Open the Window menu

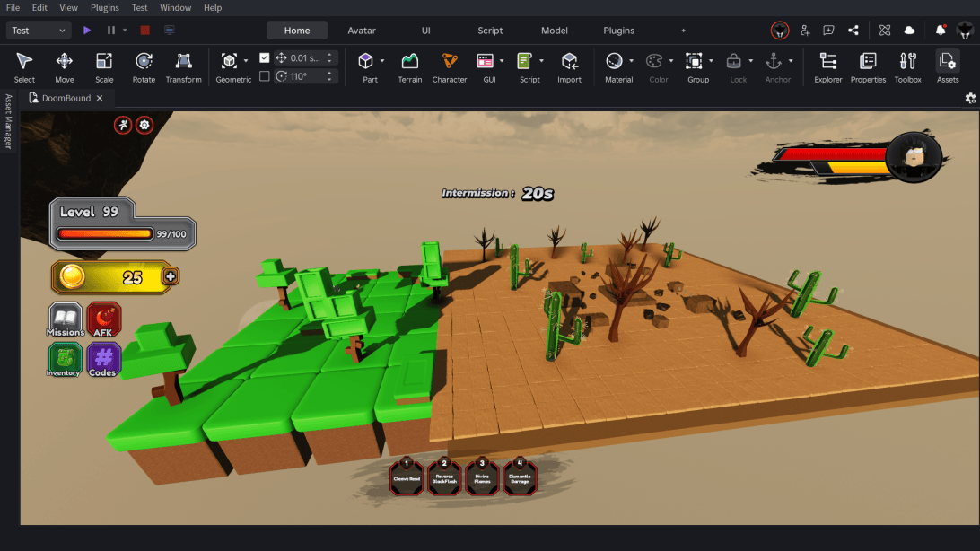pyautogui.click(x=176, y=7)
